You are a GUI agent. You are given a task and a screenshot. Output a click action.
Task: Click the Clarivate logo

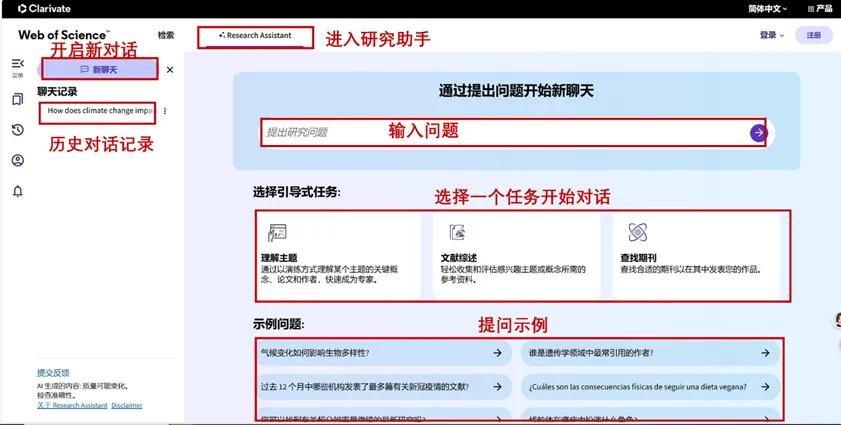click(44, 9)
